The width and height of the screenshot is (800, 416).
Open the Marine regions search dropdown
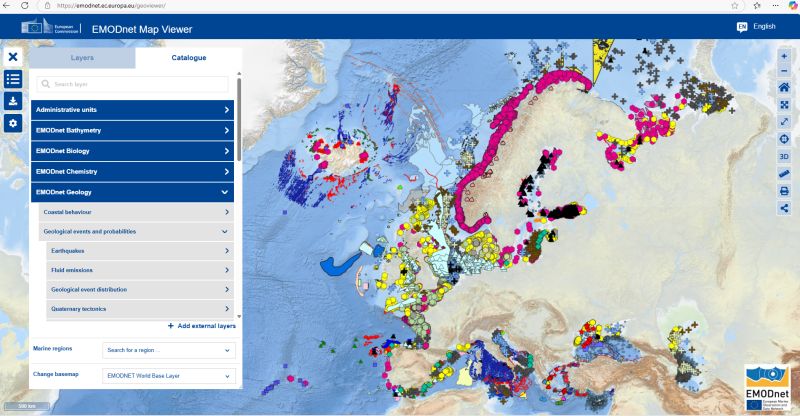pyautogui.click(x=169, y=350)
